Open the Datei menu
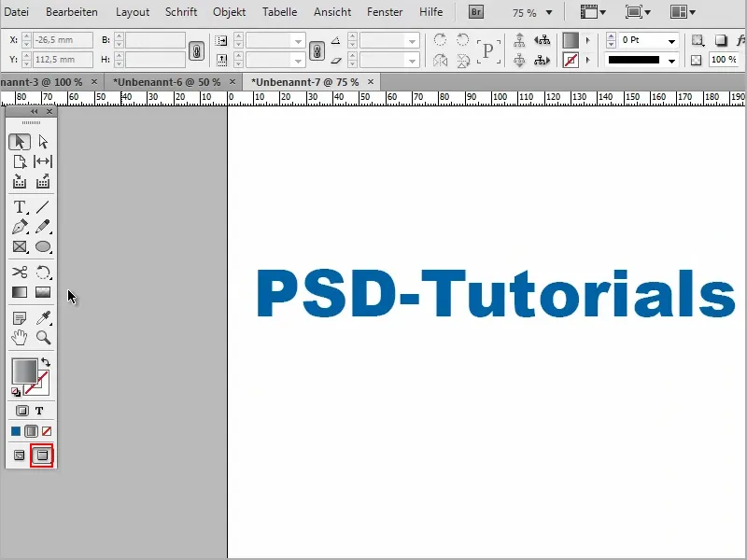This screenshot has width=747, height=560. (16, 12)
